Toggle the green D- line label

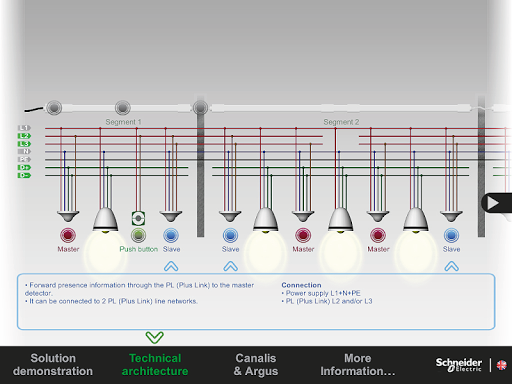click(24, 175)
